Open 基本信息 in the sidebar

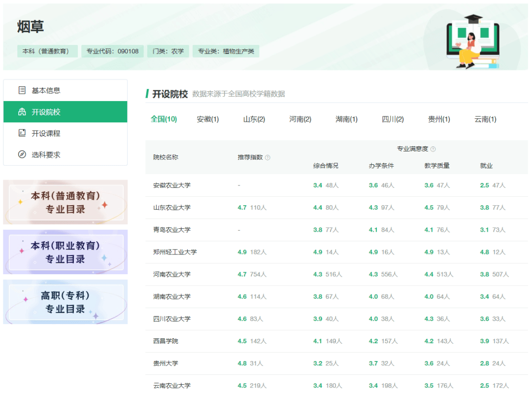click(x=46, y=90)
